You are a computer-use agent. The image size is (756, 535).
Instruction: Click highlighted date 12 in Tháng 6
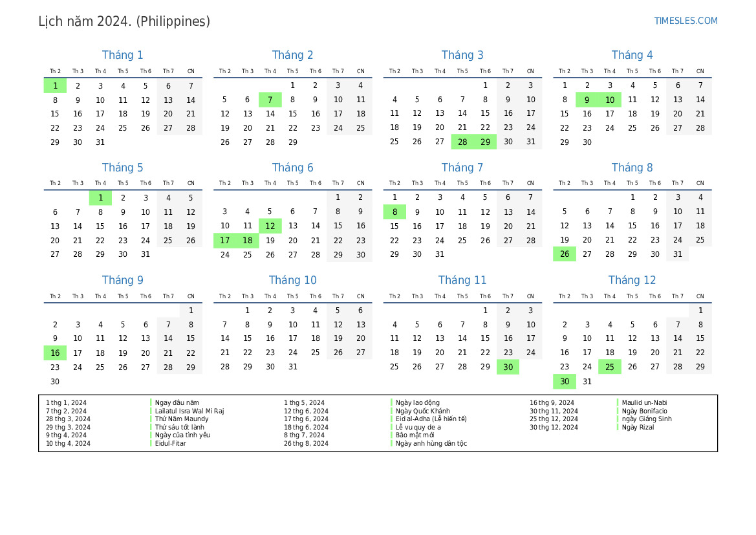click(270, 226)
